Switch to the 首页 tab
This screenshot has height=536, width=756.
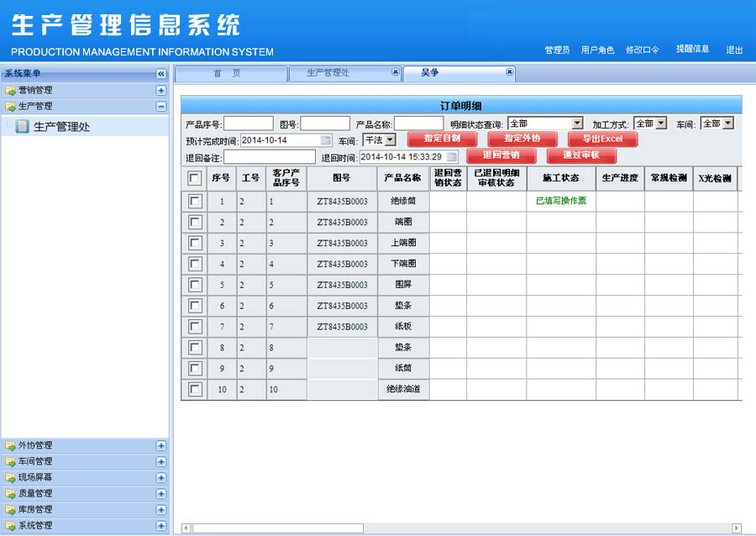tap(228, 73)
